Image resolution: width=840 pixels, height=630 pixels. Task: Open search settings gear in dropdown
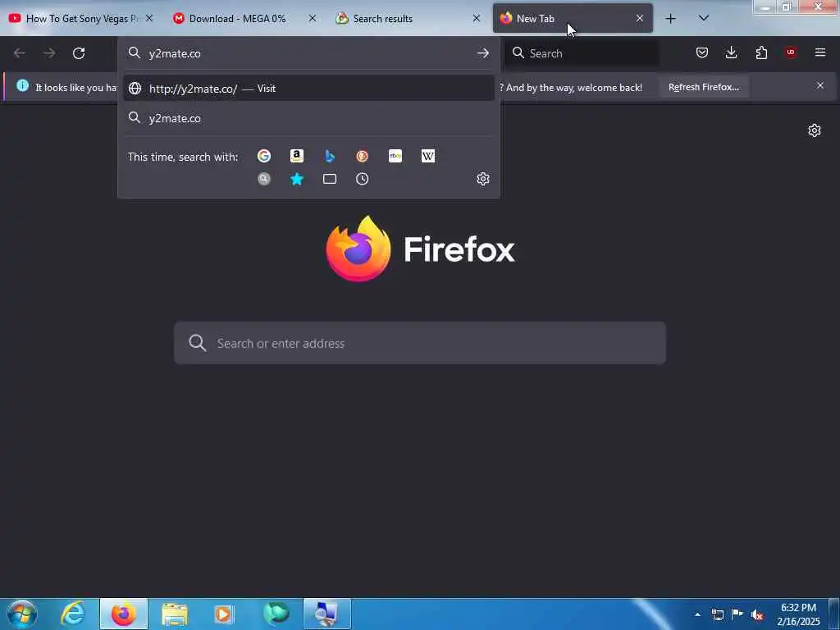point(483,179)
